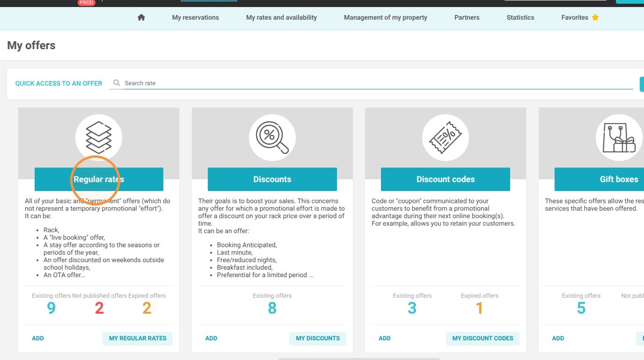Screen dimensions: 644x360
Task: Click the stacked layers icon for Regular rates
Action: click(99, 138)
